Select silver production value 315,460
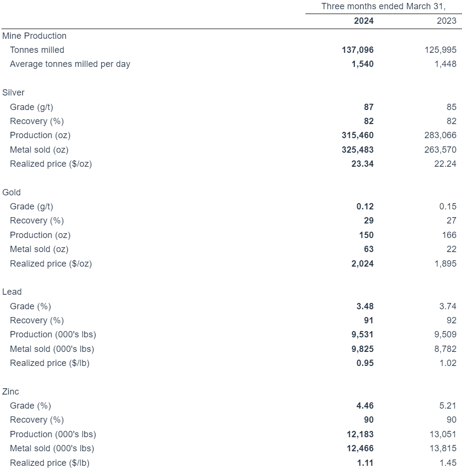Screen dimensions: 462x476 pyautogui.click(x=358, y=135)
